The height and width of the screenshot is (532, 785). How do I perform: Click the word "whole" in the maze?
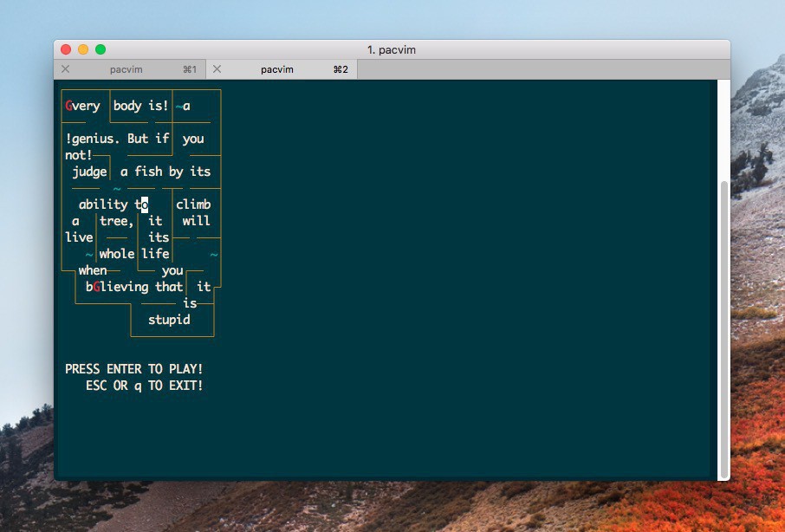pyautogui.click(x=117, y=254)
